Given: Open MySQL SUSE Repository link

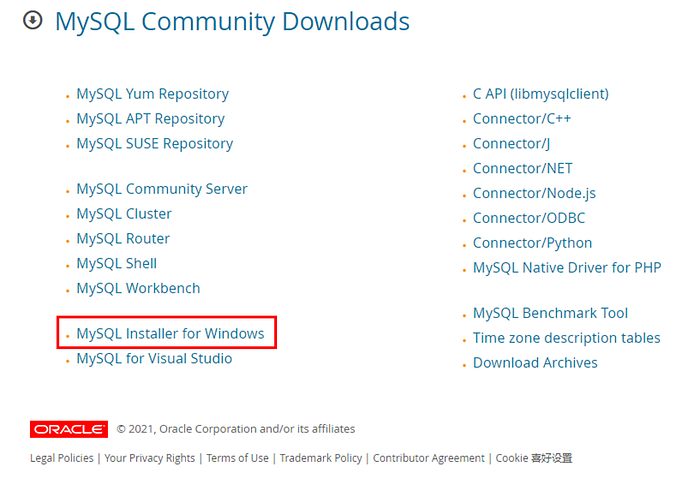Looking at the screenshot, I should pos(155,144).
